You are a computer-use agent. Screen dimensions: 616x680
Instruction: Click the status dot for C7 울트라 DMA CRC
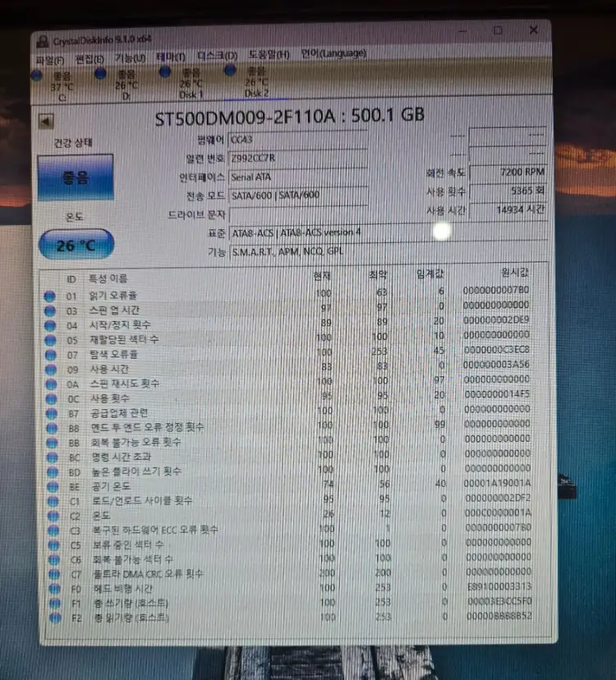(x=54, y=575)
